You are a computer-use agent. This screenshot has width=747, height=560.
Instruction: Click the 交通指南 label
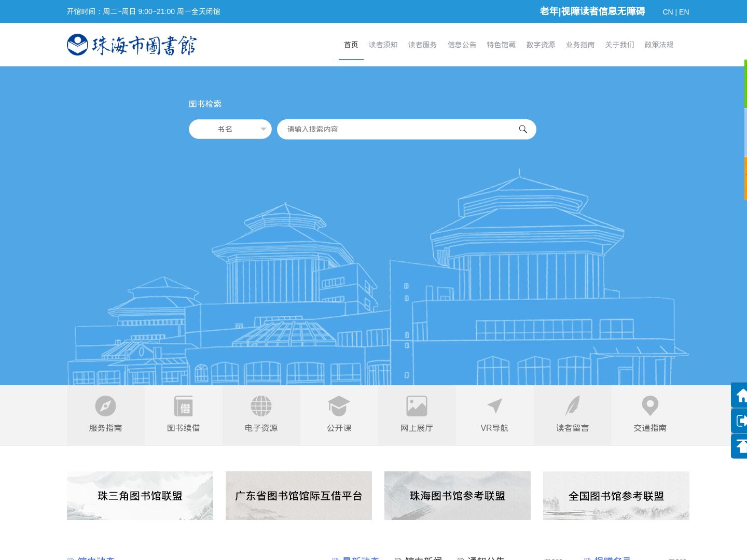click(650, 428)
